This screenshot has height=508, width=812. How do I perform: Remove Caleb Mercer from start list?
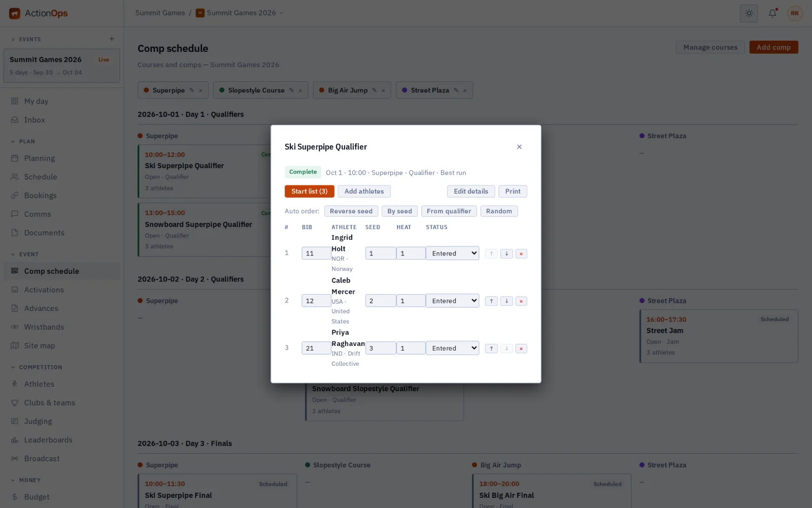click(521, 301)
